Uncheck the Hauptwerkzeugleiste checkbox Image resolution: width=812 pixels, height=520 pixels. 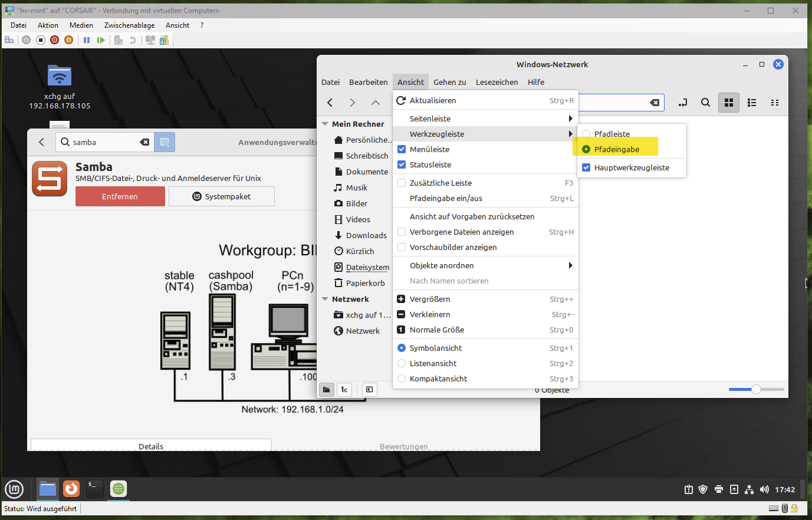[x=586, y=167]
